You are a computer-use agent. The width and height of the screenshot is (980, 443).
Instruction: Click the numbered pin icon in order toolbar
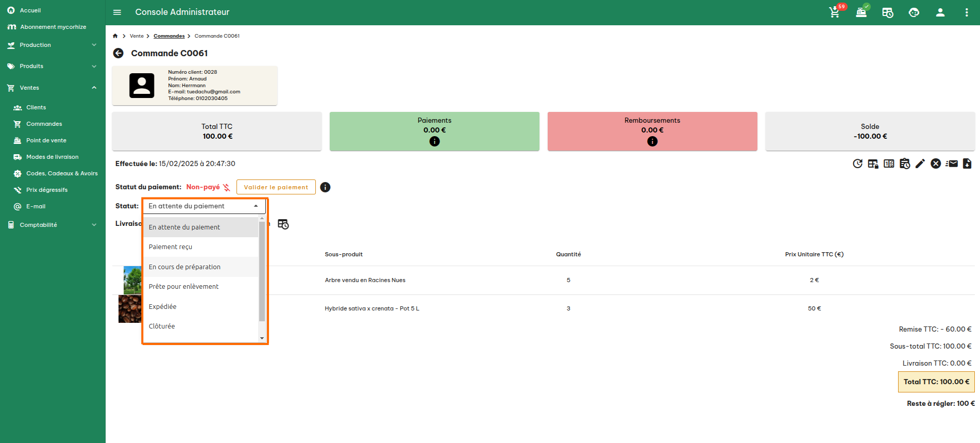tap(889, 163)
